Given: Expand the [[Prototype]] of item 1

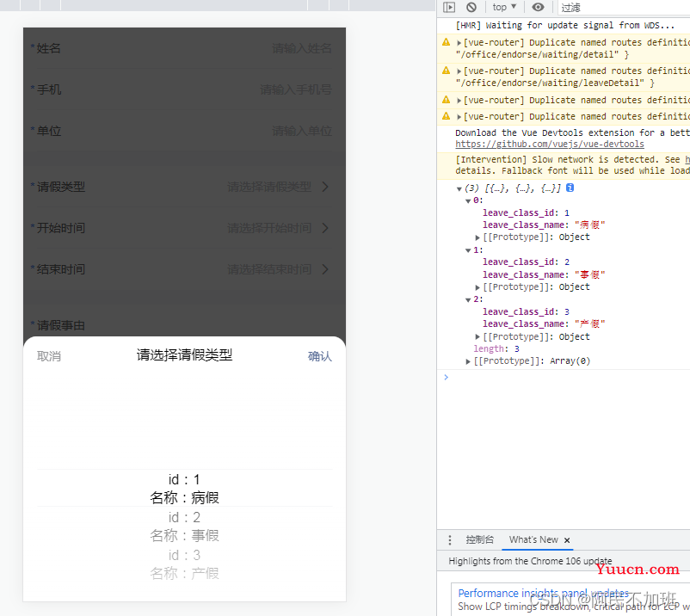Looking at the screenshot, I should (477, 287).
